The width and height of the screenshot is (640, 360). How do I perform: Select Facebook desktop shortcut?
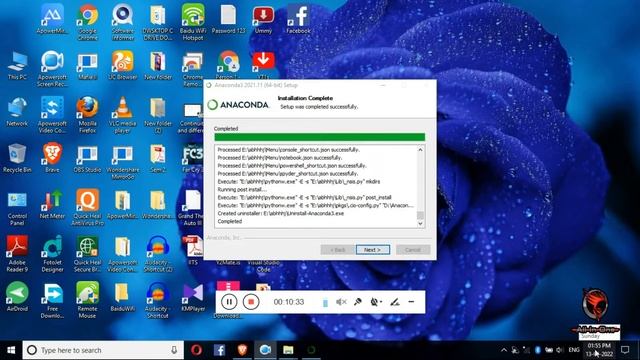tap(298, 20)
